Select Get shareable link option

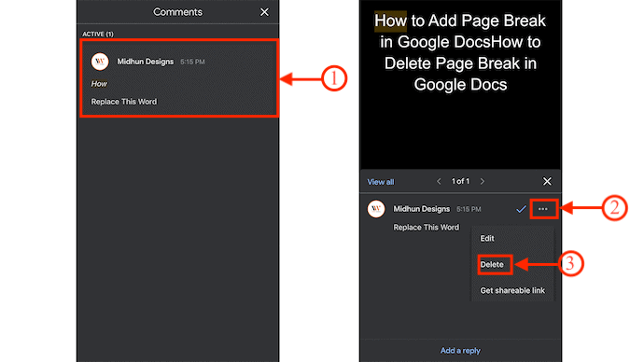[512, 290]
